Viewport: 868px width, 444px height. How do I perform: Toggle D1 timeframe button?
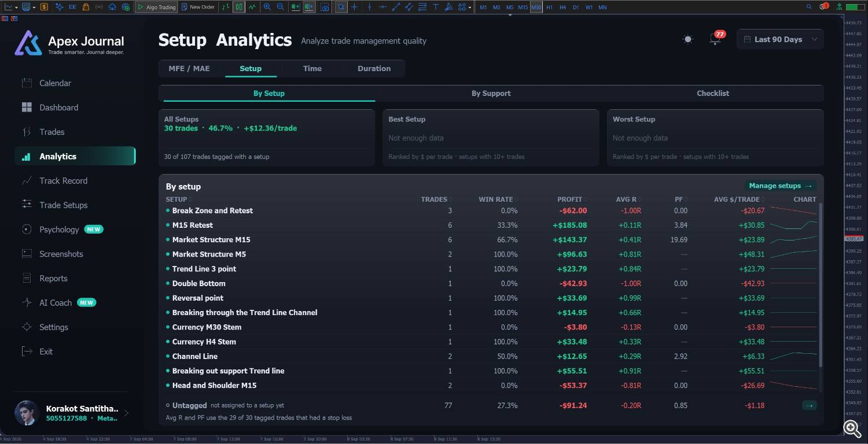point(575,7)
